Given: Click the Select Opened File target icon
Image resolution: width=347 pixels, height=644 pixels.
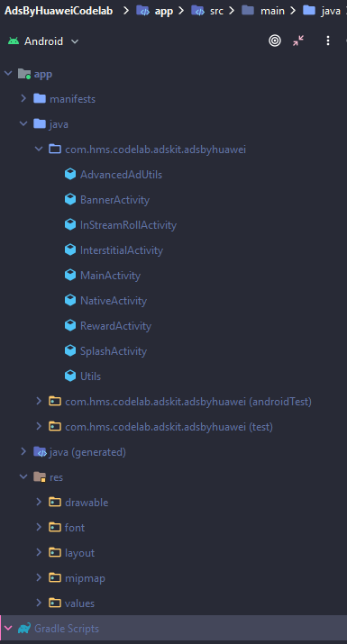Looking at the screenshot, I should pos(275,41).
